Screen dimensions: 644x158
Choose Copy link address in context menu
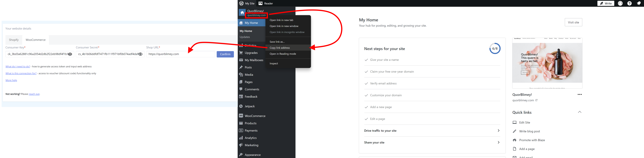pos(288,48)
